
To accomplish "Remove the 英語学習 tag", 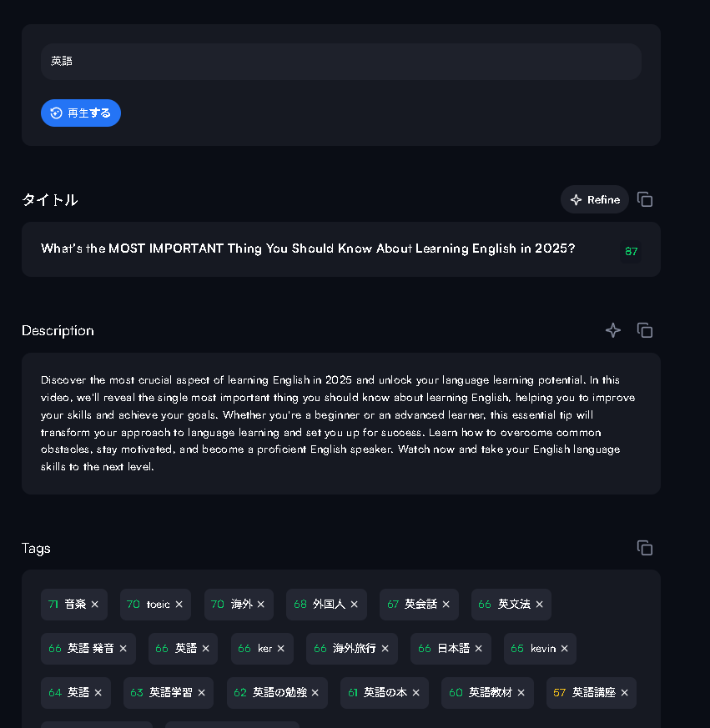I will pyautogui.click(x=201, y=693).
